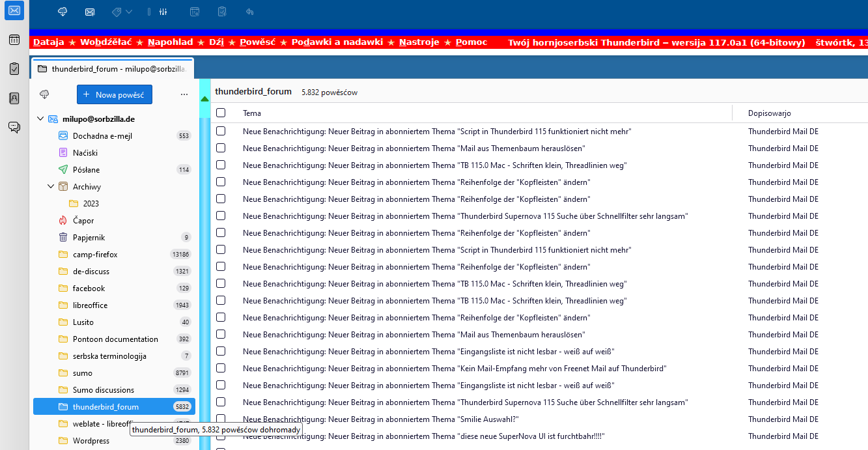
Task: Check first "TB 115.0 Mac - Schriften klein" message
Action: point(221,165)
